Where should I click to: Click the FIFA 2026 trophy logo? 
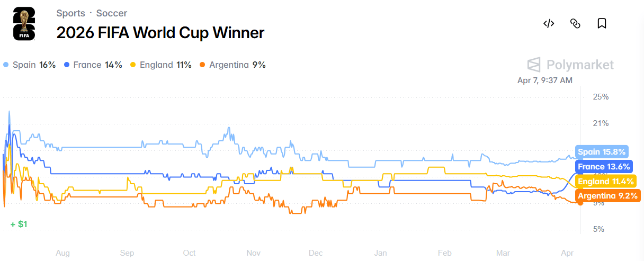point(24,24)
